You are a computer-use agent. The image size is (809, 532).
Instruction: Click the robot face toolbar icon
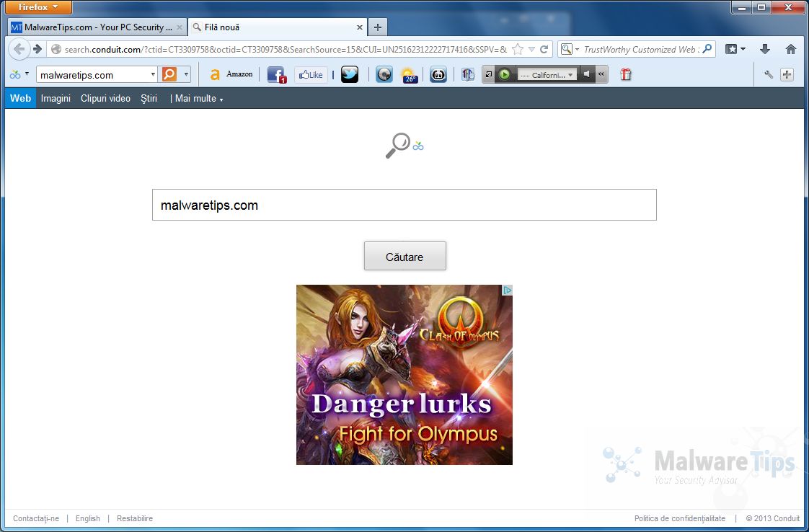click(438, 75)
